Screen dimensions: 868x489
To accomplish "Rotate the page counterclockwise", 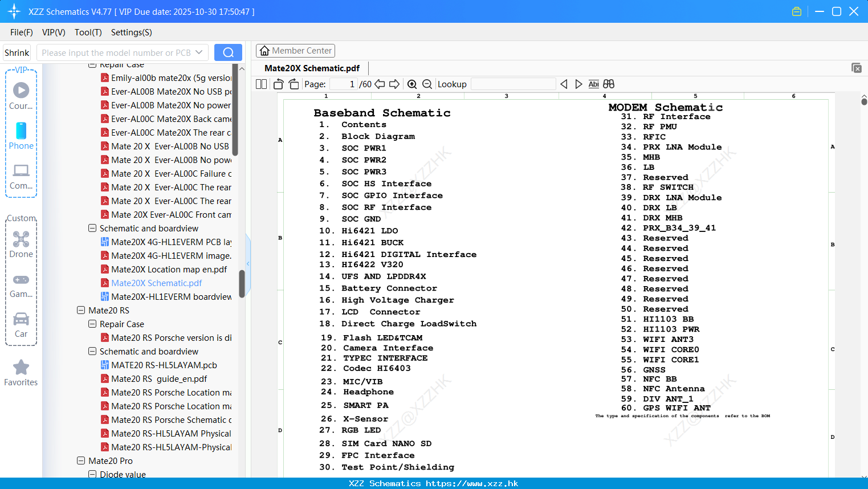I will point(278,84).
